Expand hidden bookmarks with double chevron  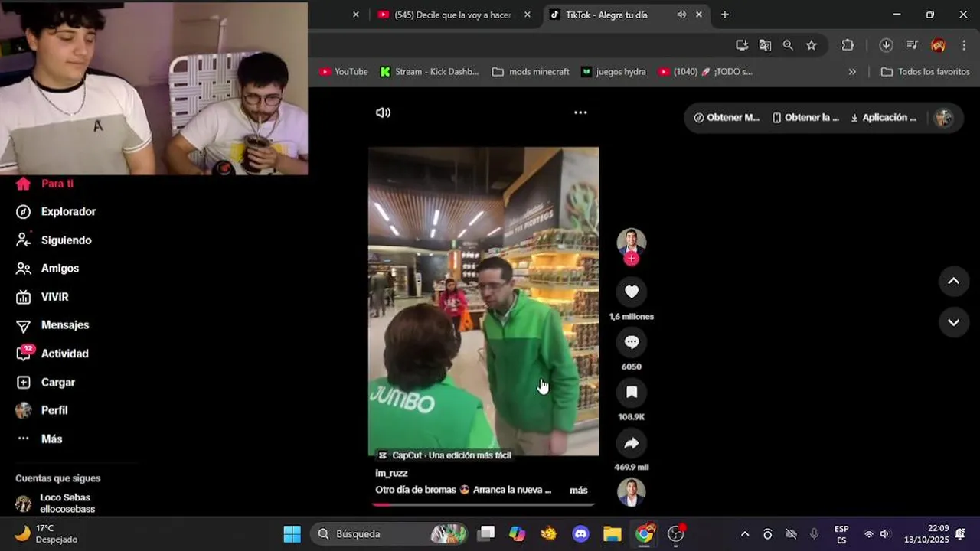852,71
